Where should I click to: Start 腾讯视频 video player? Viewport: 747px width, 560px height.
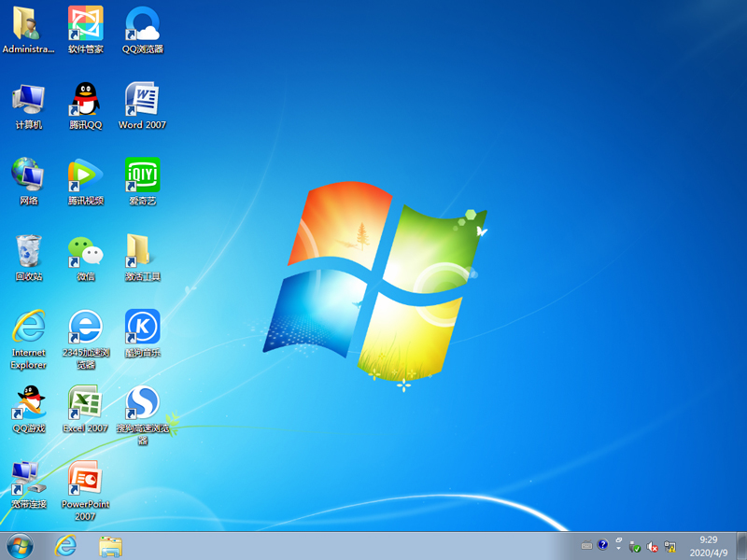point(84,179)
